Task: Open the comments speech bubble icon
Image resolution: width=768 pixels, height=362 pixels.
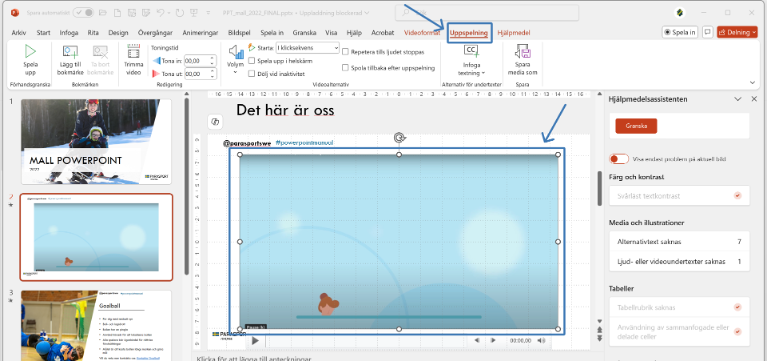Action: (707, 32)
